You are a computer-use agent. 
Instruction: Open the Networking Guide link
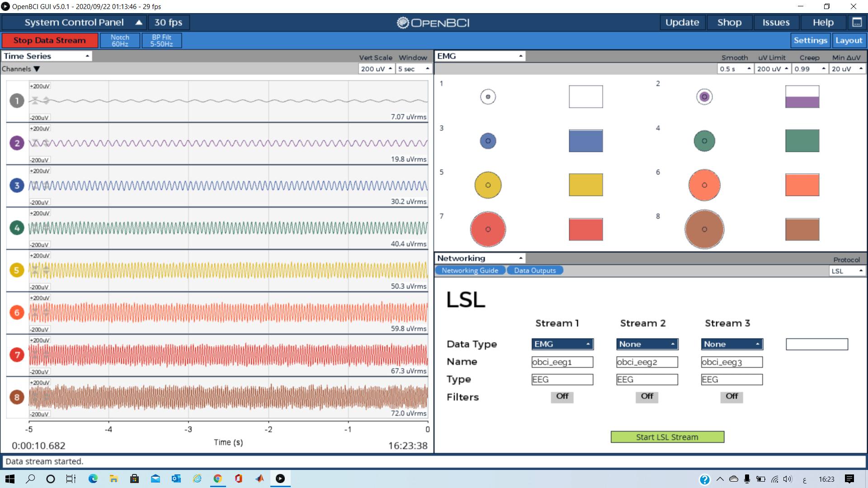[x=470, y=270]
